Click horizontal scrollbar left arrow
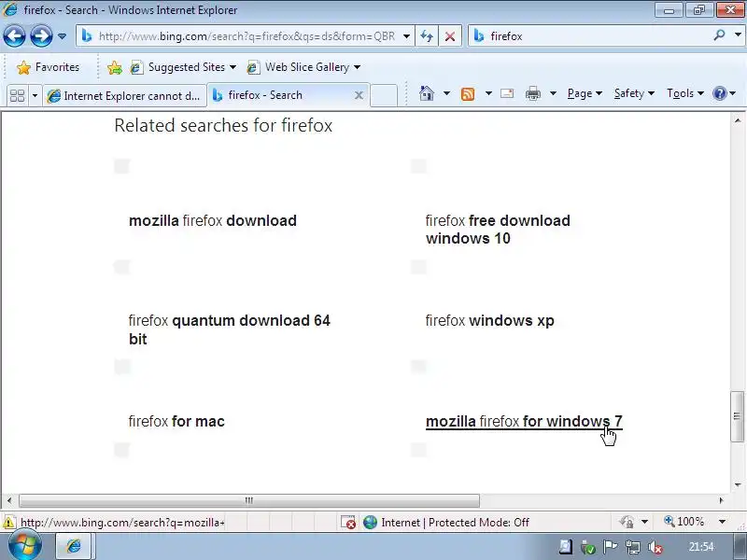This screenshot has height=560, width=747. point(9,500)
